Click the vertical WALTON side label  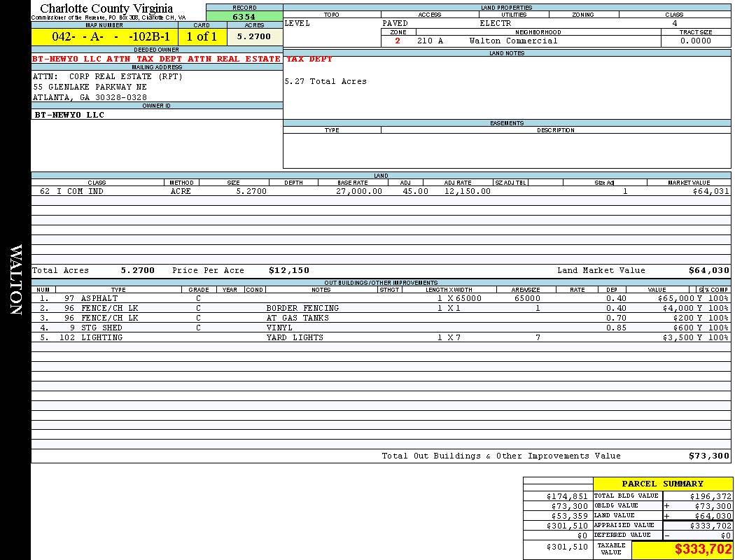[x=15, y=280]
